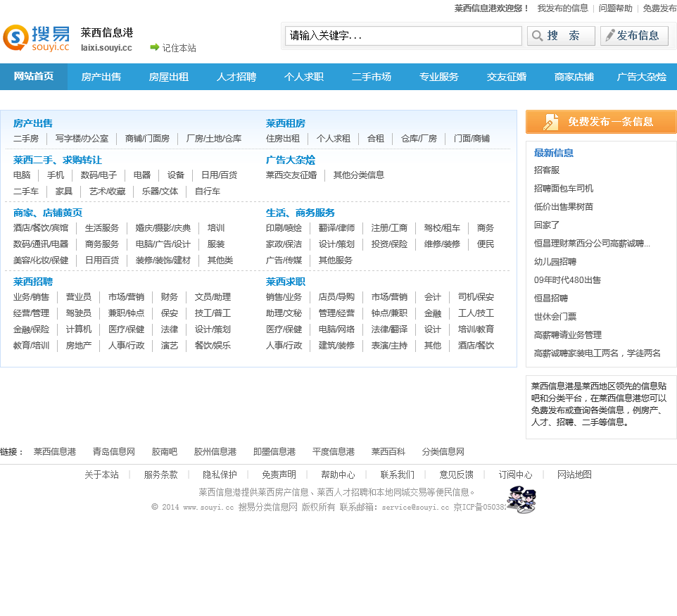677x616 pixels.
Task: Open 驾校/租车 service category
Action: point(442,227)
